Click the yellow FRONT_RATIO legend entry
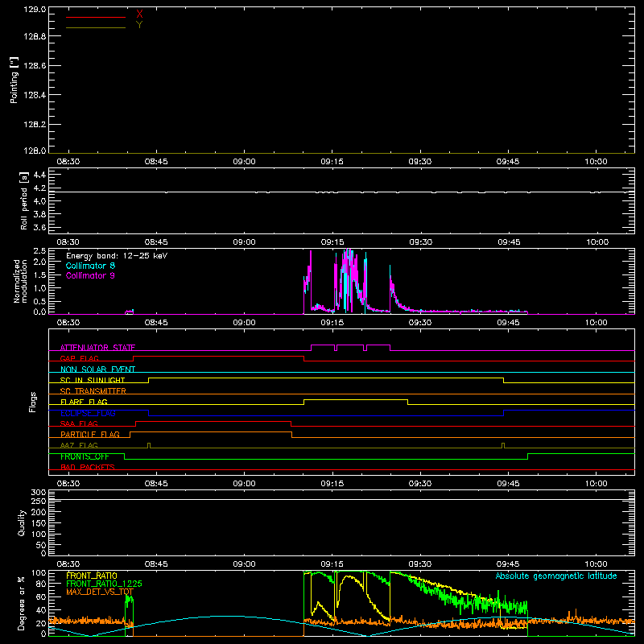Image resolution: width=644 pixels, height=644 pixels. (92, 576)
